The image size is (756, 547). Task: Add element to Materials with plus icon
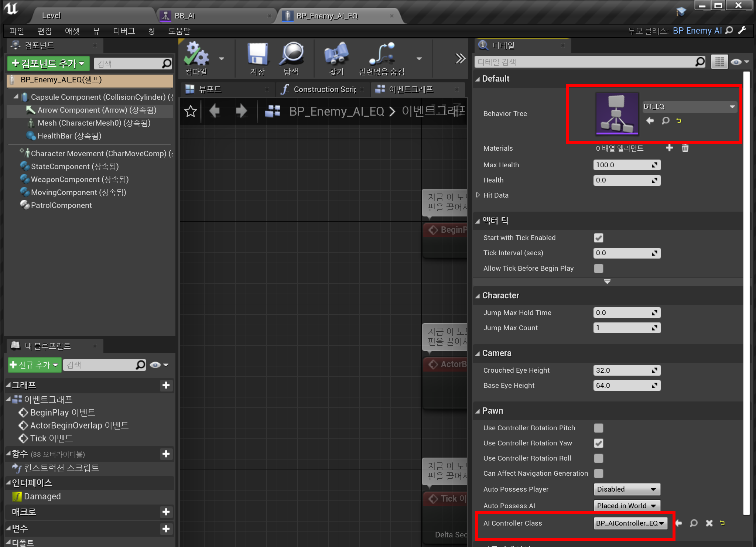[x=669, y=148]
